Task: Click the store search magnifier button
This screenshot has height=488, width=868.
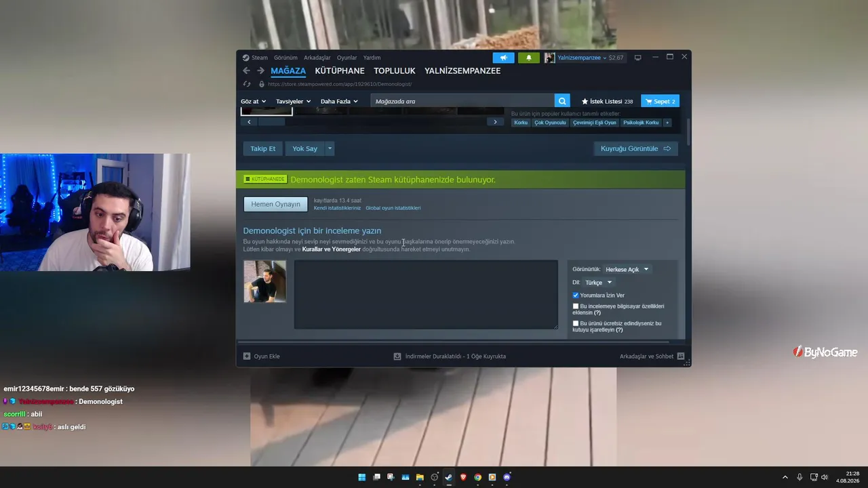Action: click(562, 101)
